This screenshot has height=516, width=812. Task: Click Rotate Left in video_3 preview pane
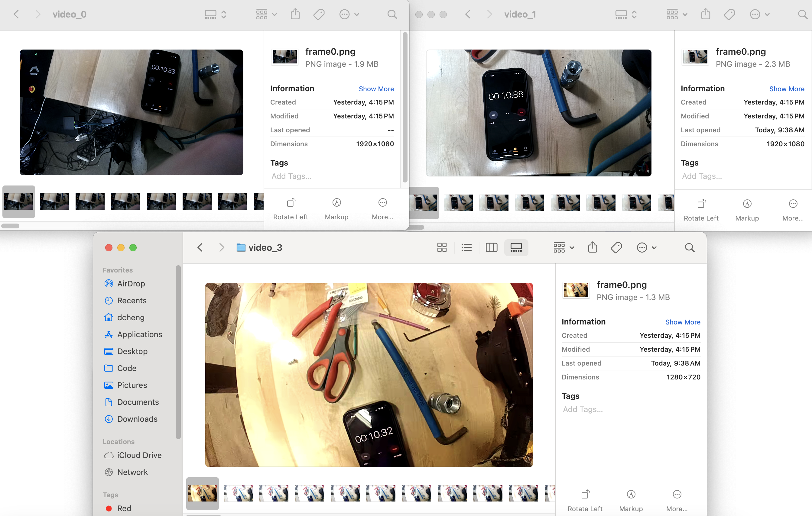point(585,500)
